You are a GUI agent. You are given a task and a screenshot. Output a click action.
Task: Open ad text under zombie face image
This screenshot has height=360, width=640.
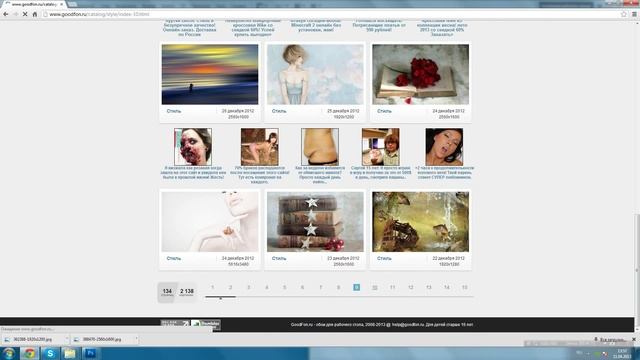tap(193, 173)
